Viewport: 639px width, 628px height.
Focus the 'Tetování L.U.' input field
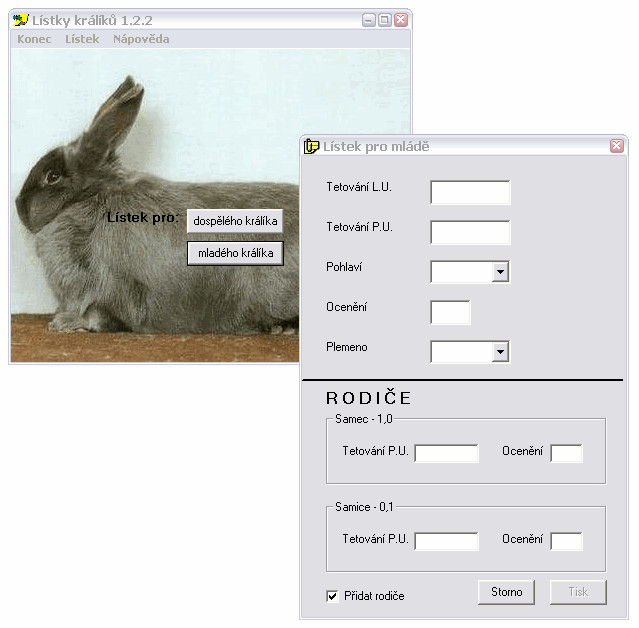pos(470,192)
